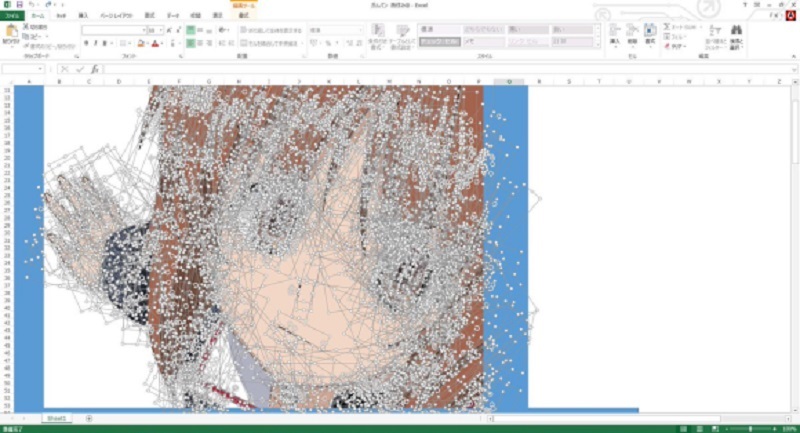Viewport: 800px width, 433px height.
Task: Click increase decimal button
Action: tap(349, 44)
